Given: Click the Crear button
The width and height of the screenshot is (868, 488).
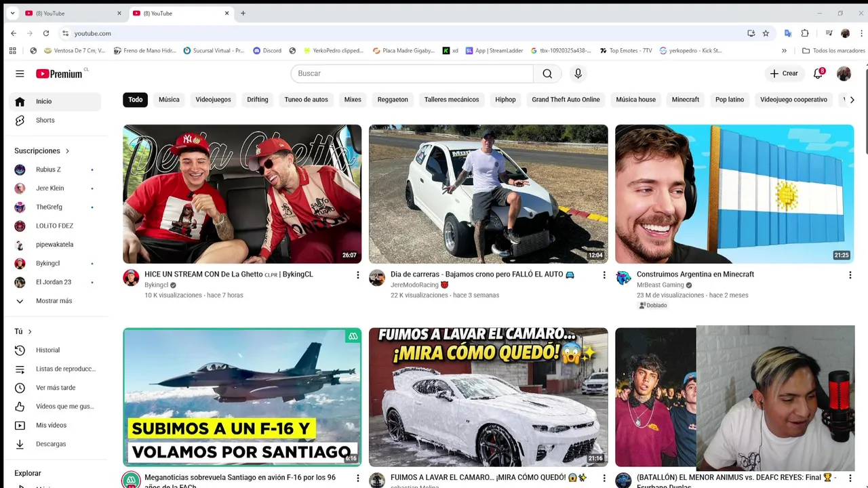Looking at the screenshot, I should (x=784, y=73).
